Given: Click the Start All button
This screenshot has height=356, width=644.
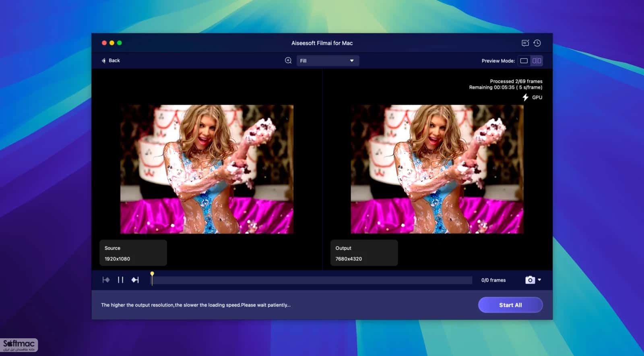Looking at the screenshot, I should [x=510, y=305].
